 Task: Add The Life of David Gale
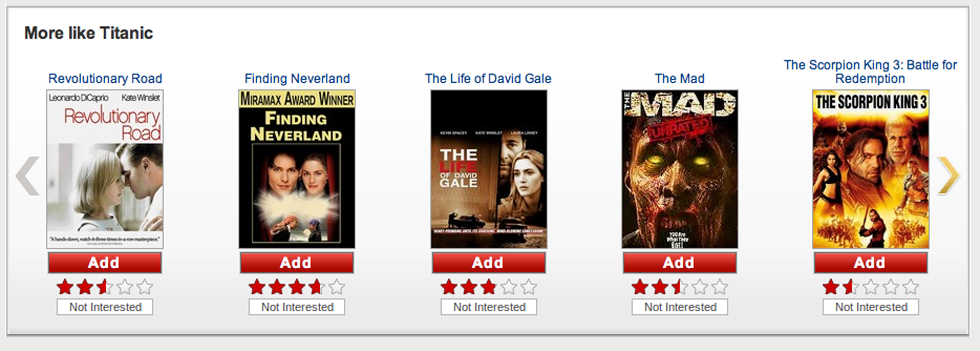click(488, 263)
